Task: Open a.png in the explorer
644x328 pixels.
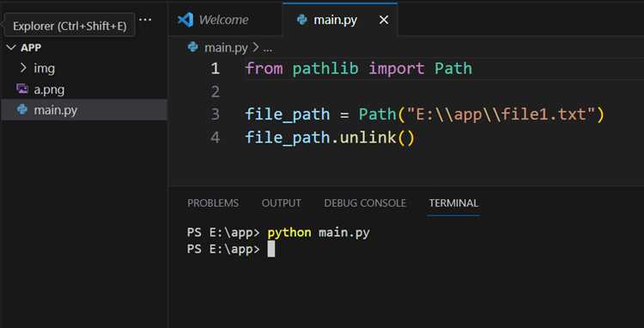Action: click(84, 89)
